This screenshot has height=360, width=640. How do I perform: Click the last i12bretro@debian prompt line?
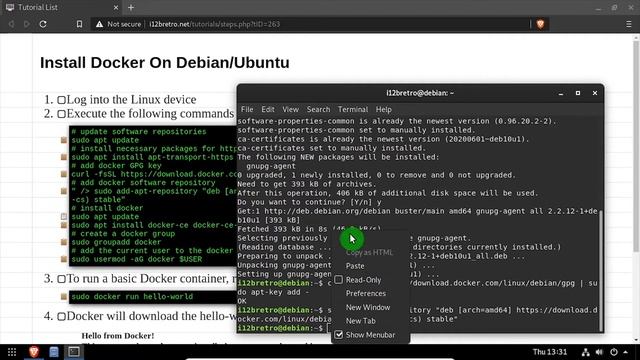pos(284,328)
